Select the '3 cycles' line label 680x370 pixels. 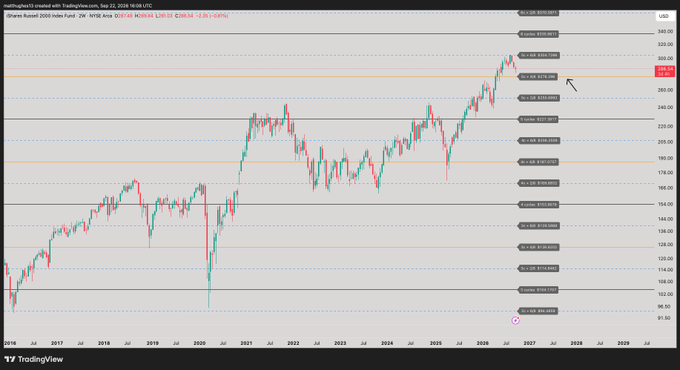pyautogui.click(x=539, y=290)
